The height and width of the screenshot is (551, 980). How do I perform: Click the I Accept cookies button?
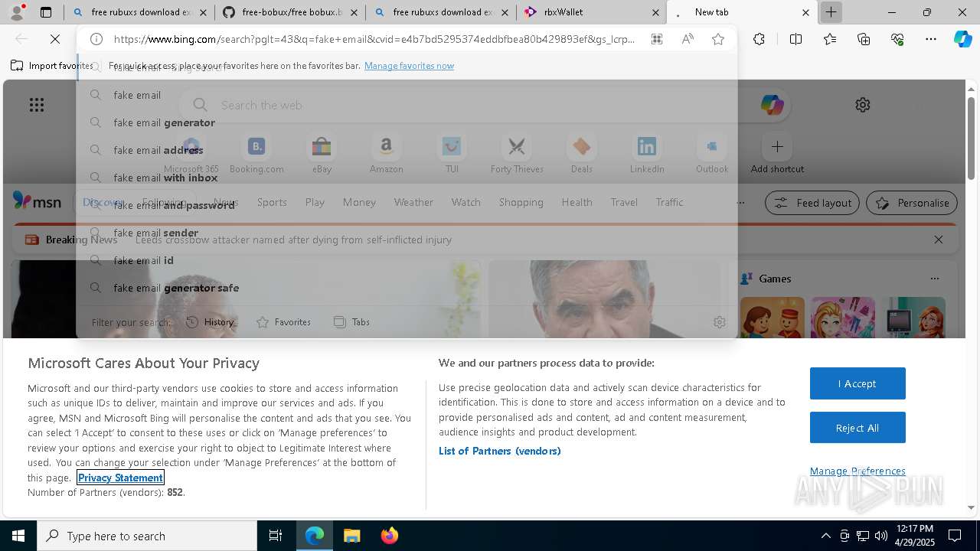click(857, 383)
